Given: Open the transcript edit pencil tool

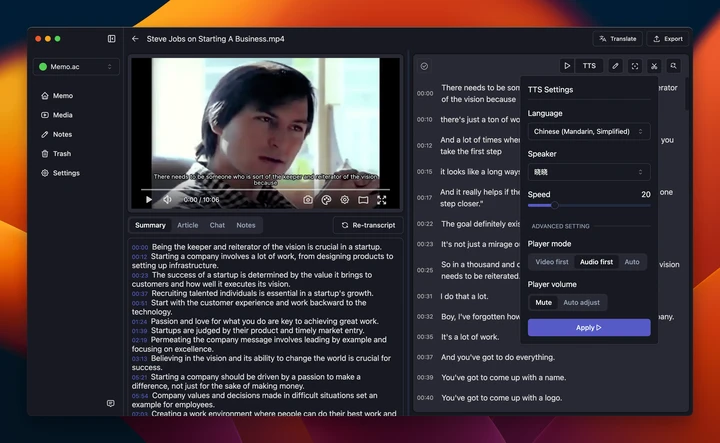Looking at the screenshot, I should point(615,66).
